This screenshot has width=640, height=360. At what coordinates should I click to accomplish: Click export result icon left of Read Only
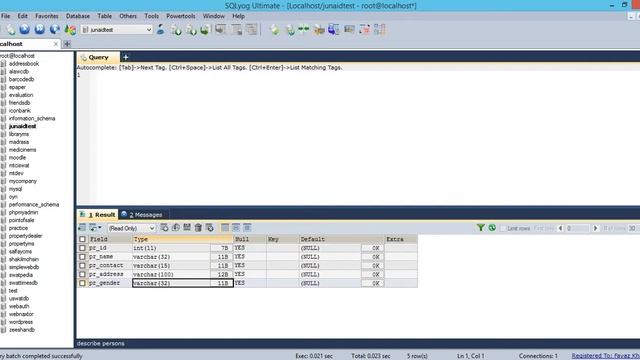pyautogui.click(x=82, y=228)
